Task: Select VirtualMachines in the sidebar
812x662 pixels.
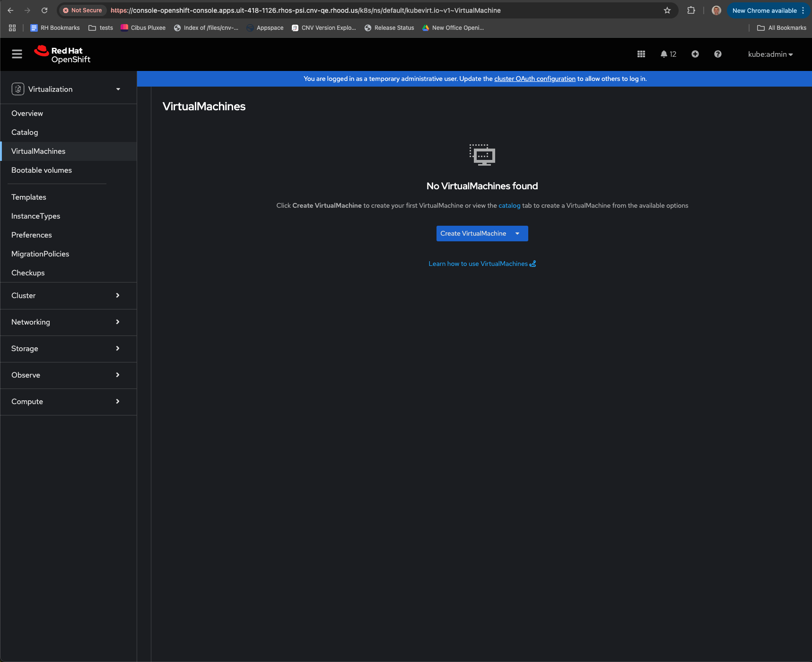Action: (69, 151)
